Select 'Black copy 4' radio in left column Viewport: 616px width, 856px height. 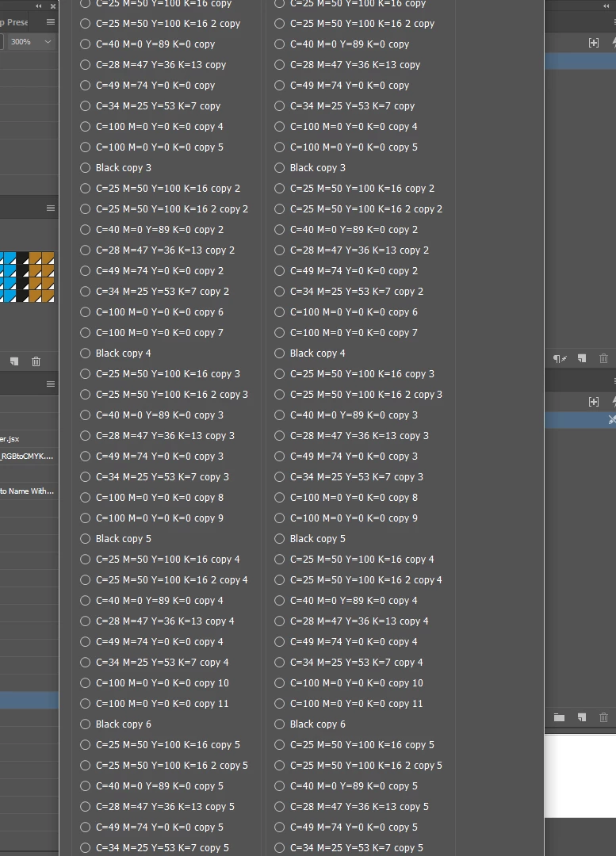click(x=85, y=353)
